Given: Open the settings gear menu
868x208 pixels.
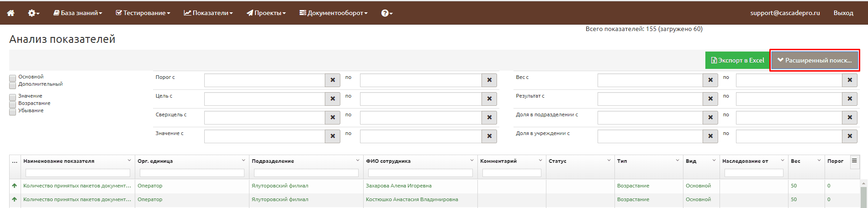Looking at the screenshot, I should click(34, 13).
